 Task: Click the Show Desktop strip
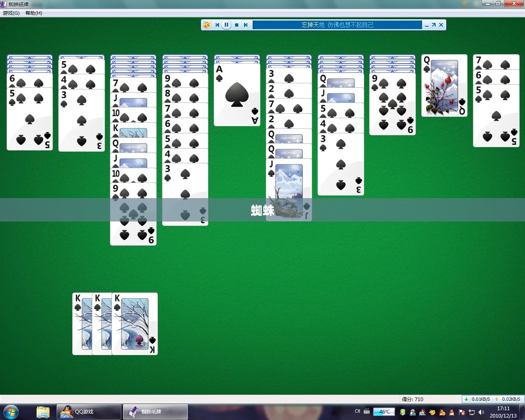522,412
